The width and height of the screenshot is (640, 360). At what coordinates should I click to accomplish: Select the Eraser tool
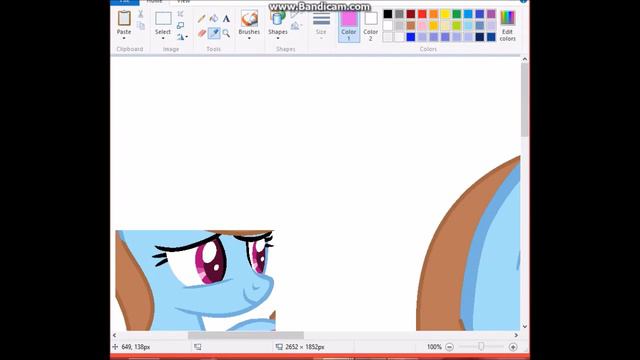pos(202,33)
